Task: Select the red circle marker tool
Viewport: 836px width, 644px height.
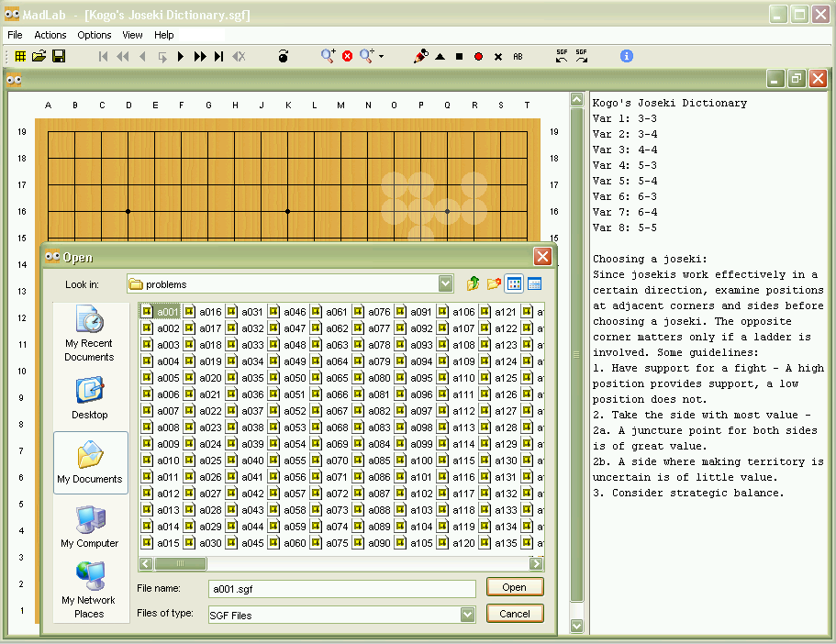Action: [x=478, y=57]
